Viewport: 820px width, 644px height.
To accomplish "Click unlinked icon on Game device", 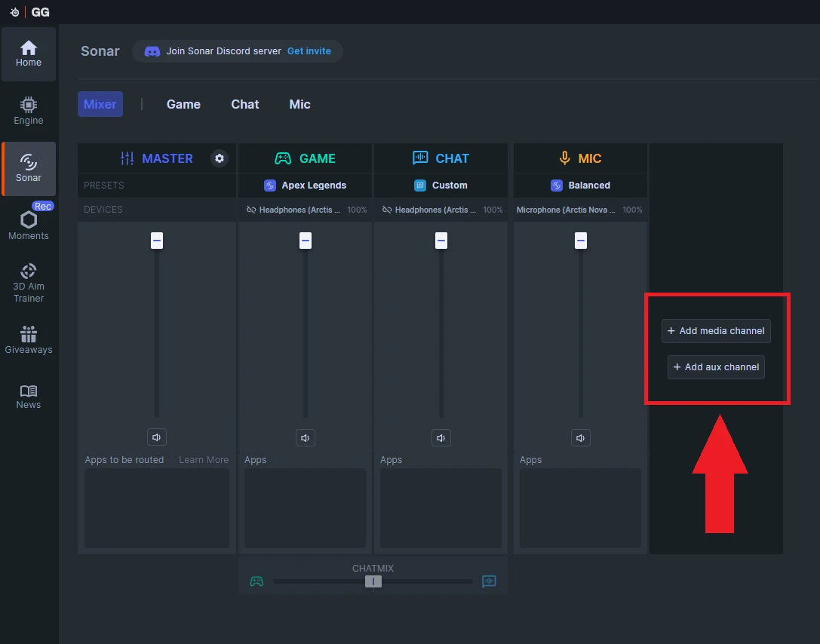I will [x=251, y=210].
